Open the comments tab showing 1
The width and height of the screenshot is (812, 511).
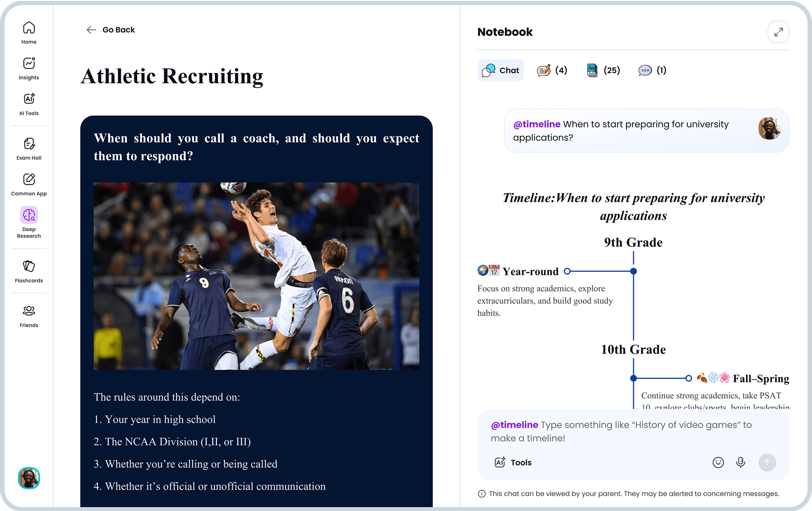[652, 71]
